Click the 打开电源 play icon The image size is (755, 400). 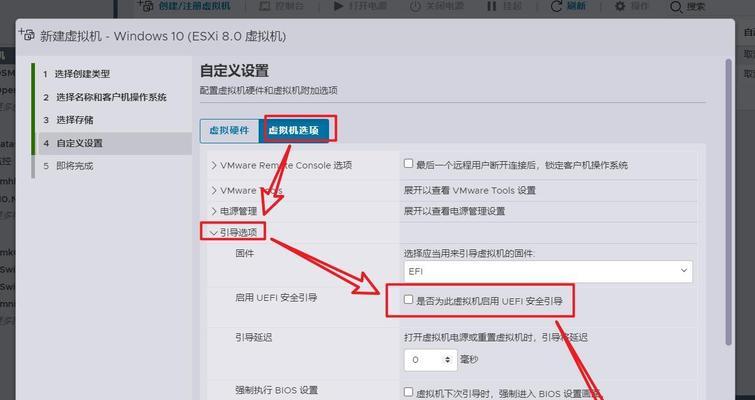[x=338, y=6]
